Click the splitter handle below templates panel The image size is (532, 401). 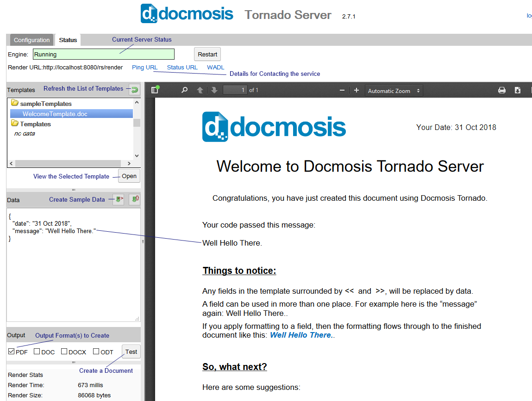click(74, 190)
